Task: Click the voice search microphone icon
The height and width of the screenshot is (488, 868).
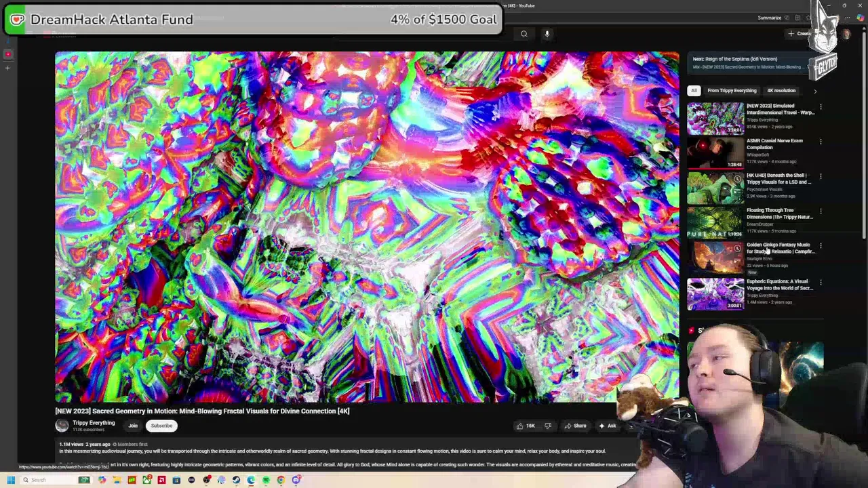Action: click(547, 34)
